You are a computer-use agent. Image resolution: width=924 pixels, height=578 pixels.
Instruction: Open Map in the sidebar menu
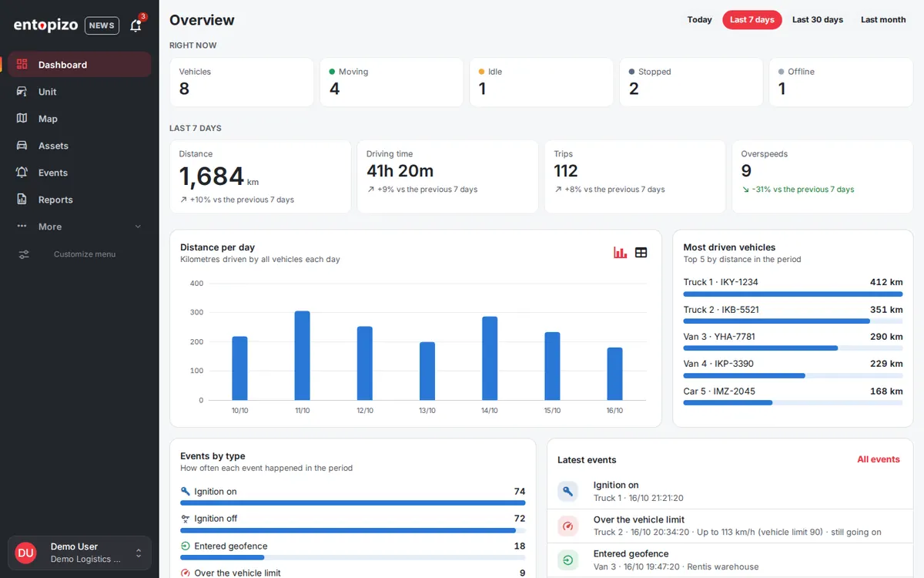79,119
